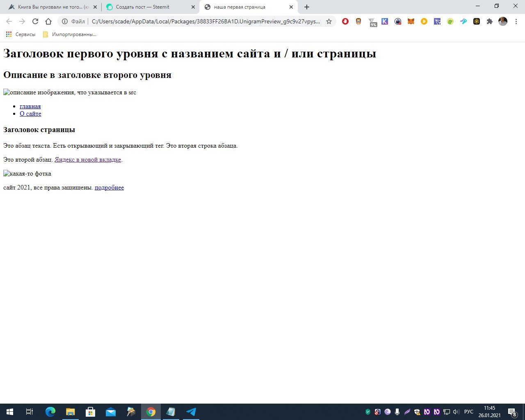The width and height of the screenshot is (525, 420).
Task: Switch to the Создать пост — Steemit tab
Action: (148, 7)
